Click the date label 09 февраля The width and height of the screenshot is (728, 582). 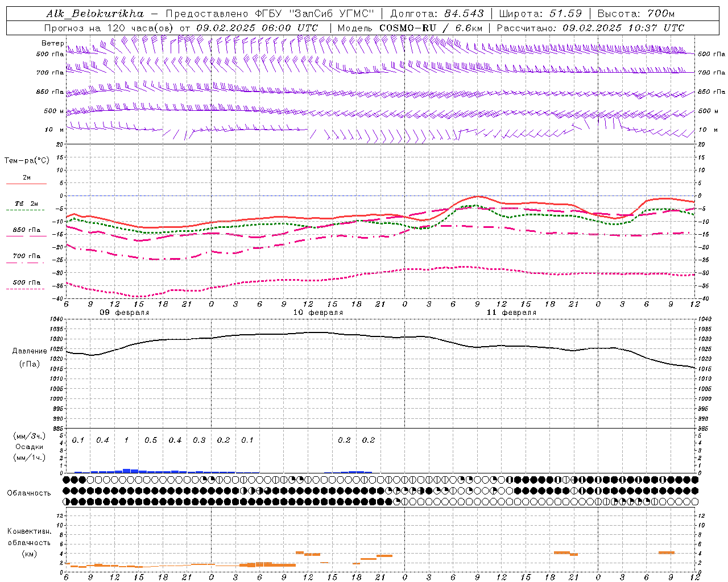(x=125, y=313)
